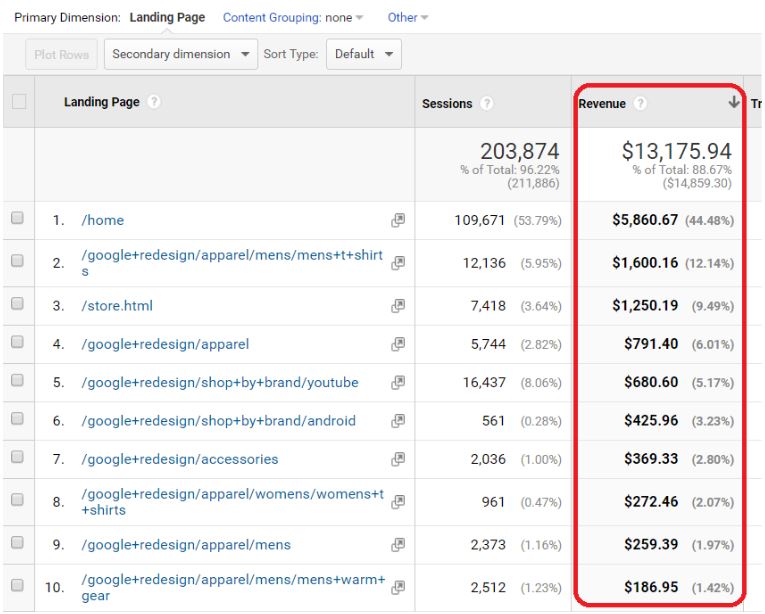765x614 pixels.
Task: Open /google+redesign/apparel external link icon
Action: (398, 344)
